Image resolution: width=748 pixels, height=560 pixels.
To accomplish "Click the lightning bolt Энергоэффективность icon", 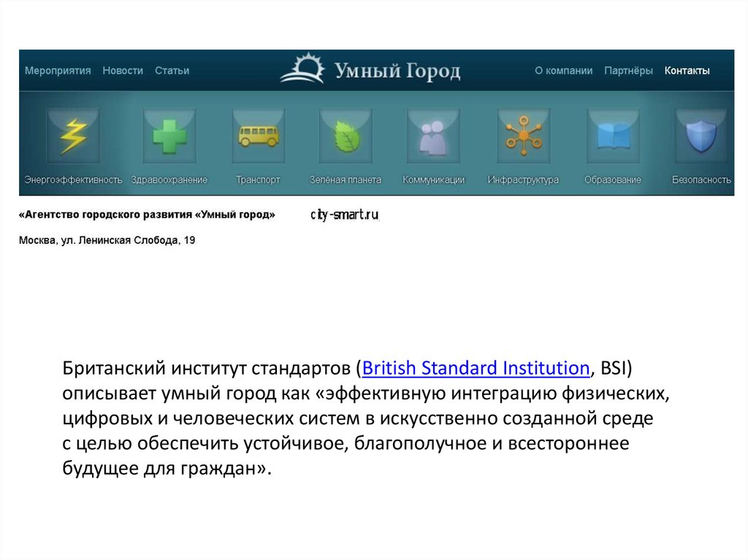I will 73,136.
